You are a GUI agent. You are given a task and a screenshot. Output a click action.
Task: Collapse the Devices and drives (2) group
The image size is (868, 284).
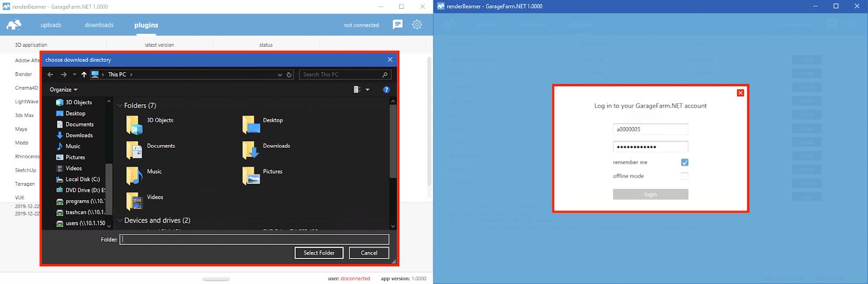[120, 220]
